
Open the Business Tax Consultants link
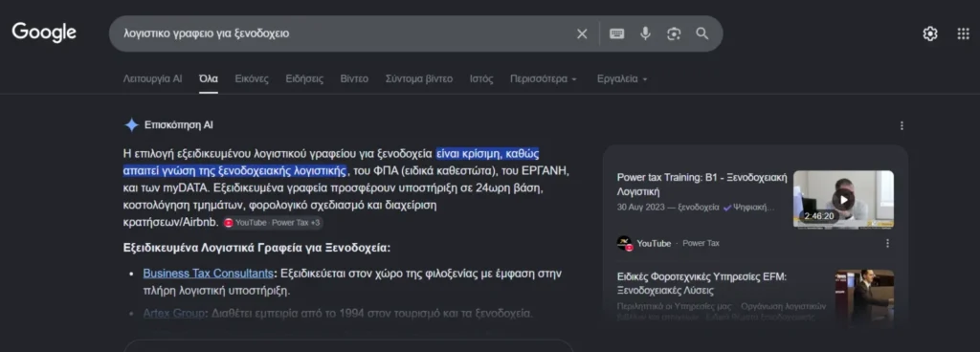pos(208,274)
